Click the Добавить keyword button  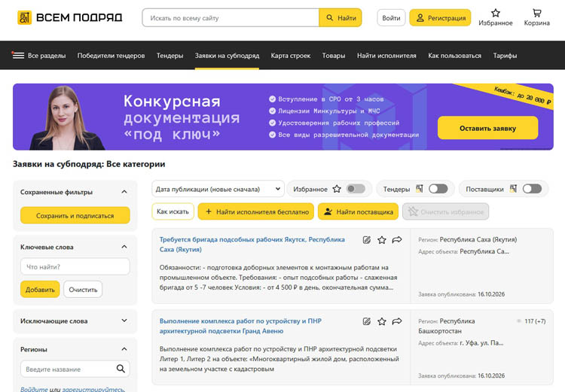click(x=40, y=290)
